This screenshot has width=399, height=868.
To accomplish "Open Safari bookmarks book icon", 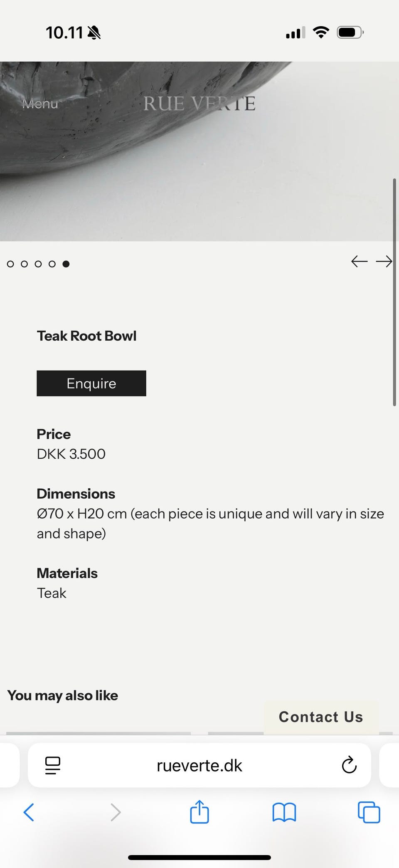I will click(x=284, y=812).
